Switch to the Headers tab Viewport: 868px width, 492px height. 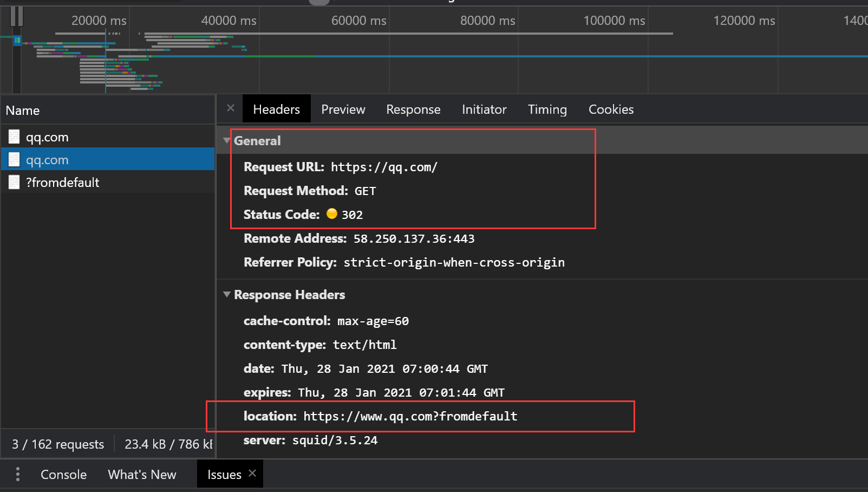coord(276,109)
